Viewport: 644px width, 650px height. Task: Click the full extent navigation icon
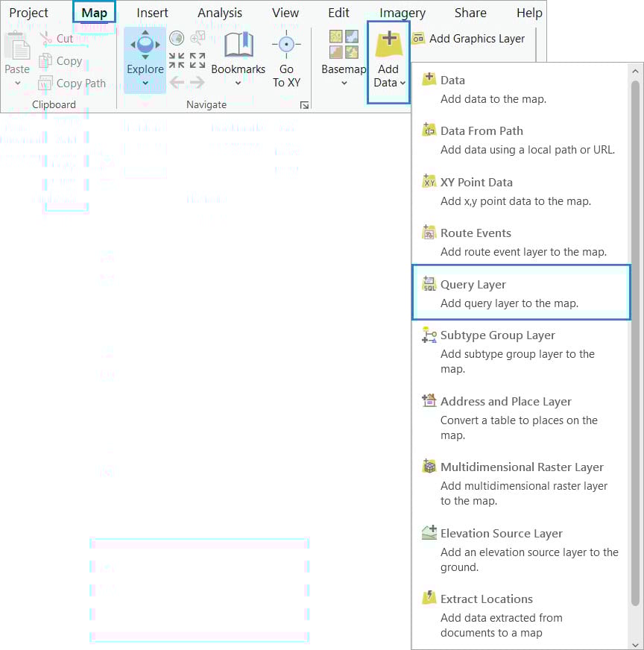tap(177, 38)
